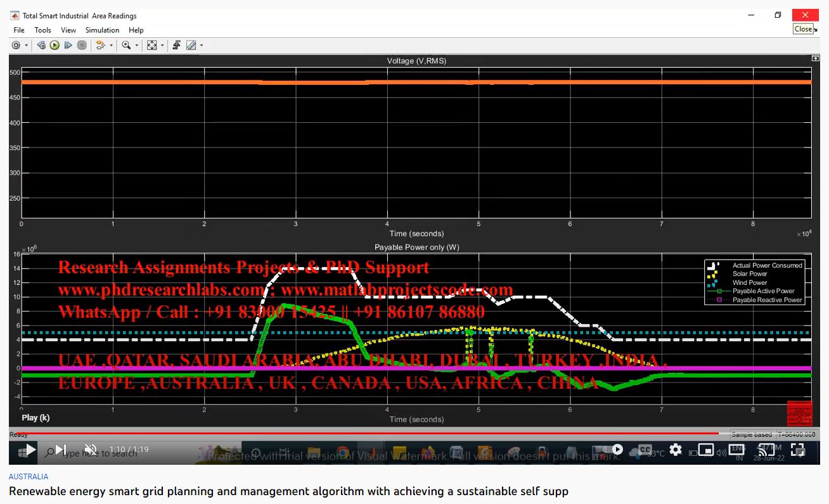Screen dimensions: 829x504
Task: Click the Cursor Measurements ruler icon
Action: [191, 46]
